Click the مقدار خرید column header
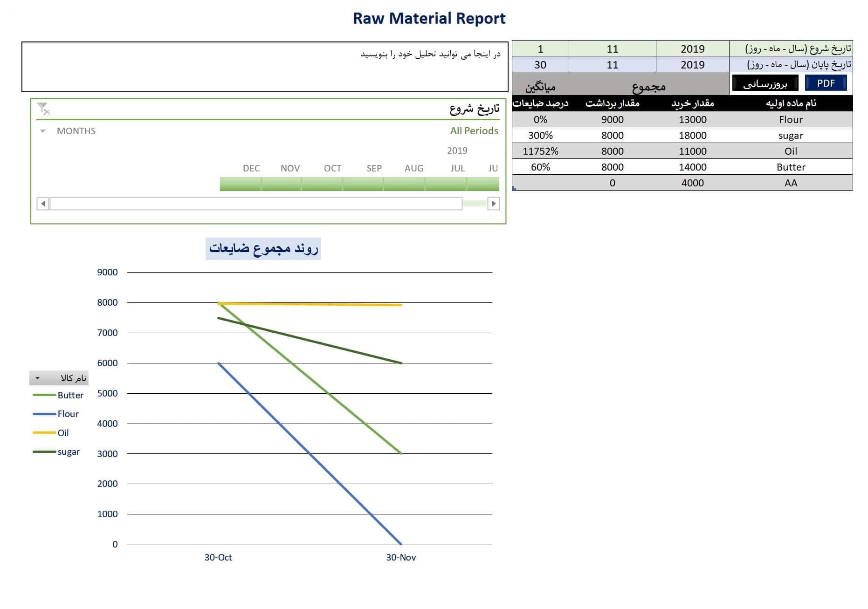The image size is (868, 609). [692, 103]
